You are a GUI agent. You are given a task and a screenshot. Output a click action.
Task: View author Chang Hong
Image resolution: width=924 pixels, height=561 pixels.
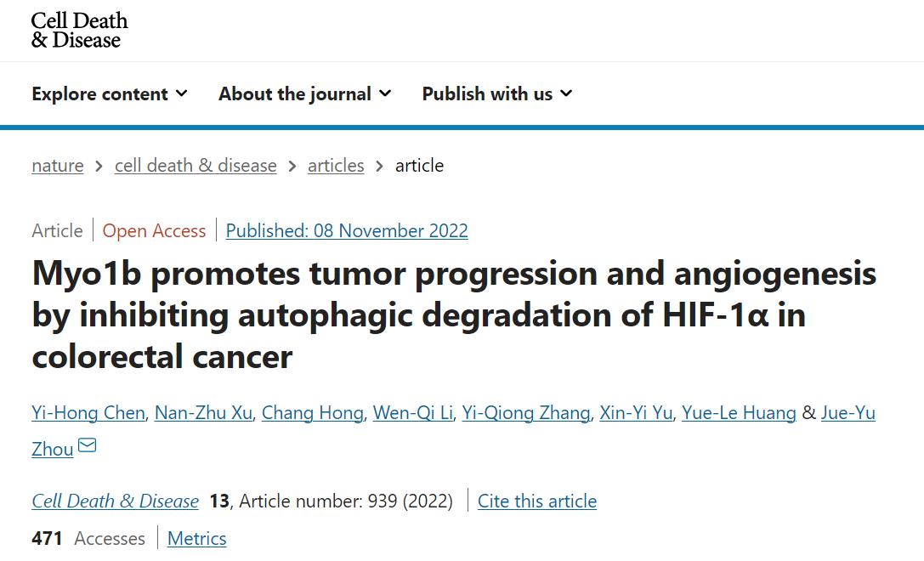(313, 413)
